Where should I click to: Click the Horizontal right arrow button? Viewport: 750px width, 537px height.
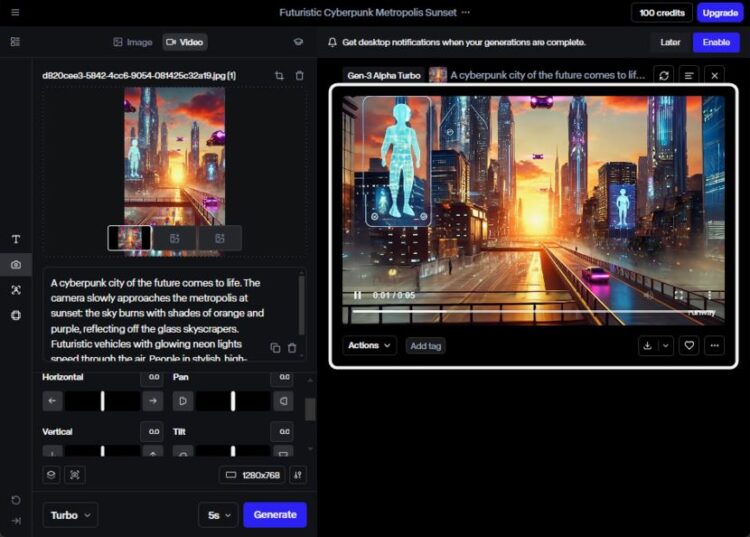[153, 401]
